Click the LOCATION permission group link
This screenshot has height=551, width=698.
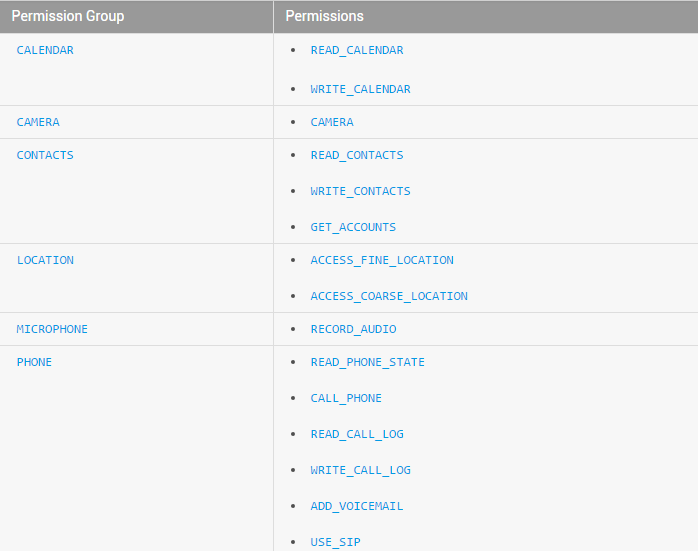coord(45,260)
